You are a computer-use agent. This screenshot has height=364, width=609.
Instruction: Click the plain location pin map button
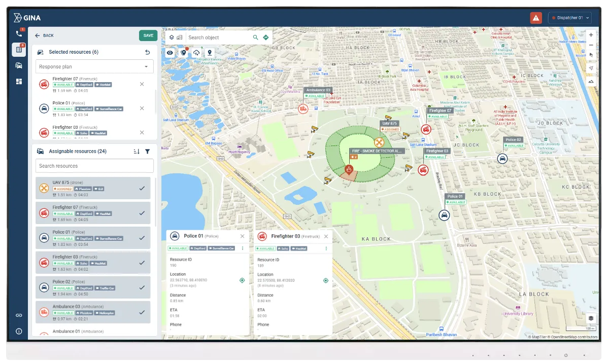209,53
